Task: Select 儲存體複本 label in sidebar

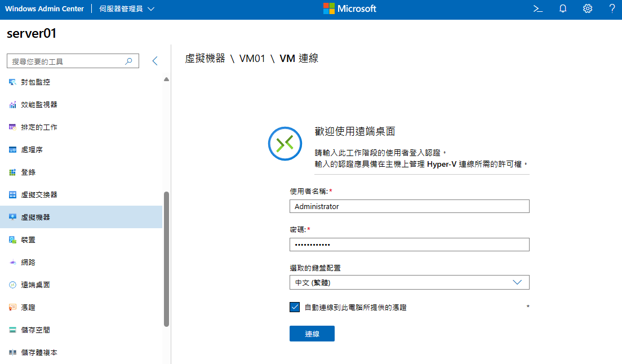Action: [x=39, y=353]
